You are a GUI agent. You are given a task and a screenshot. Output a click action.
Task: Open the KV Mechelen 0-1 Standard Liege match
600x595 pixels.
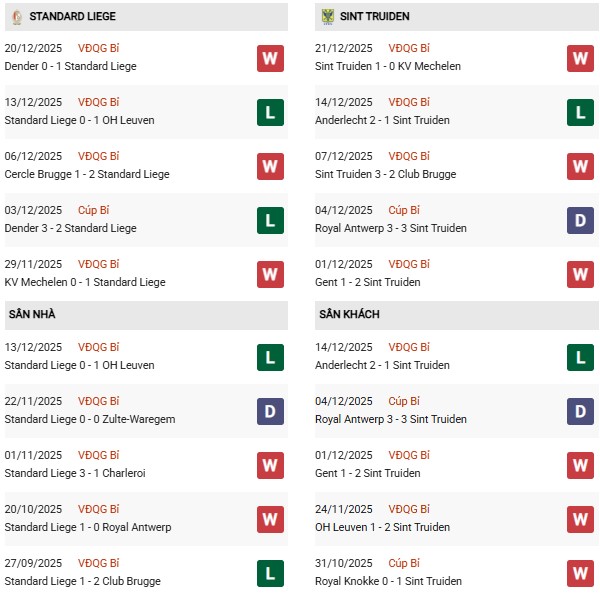85,282
